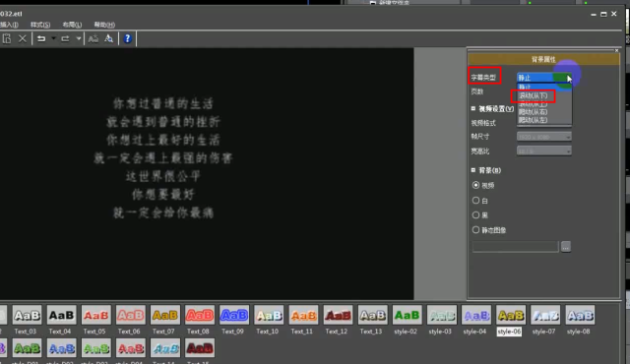Screen dimensions: 630x364
Task: Minimize the title editor window
Action: 594,15
